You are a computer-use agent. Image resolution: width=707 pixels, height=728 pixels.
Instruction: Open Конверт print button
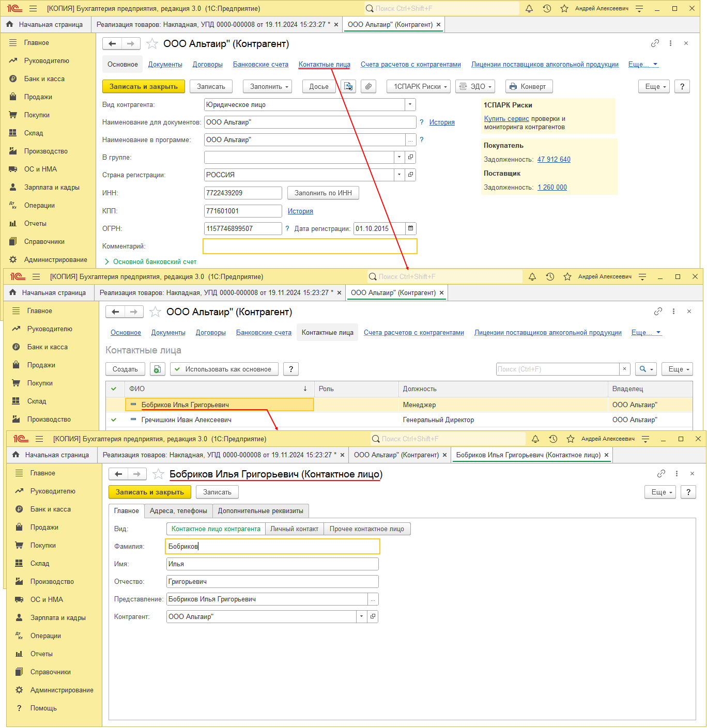pos(529,86)
